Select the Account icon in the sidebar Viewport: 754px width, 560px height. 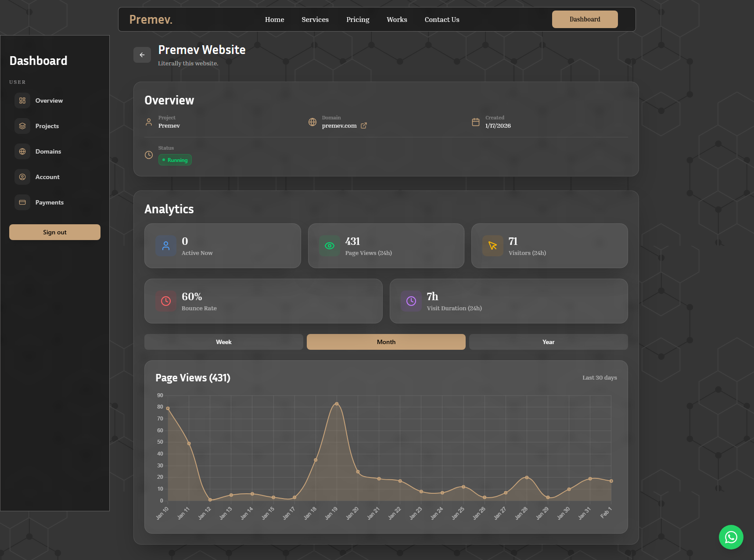[x=22, y=177]
